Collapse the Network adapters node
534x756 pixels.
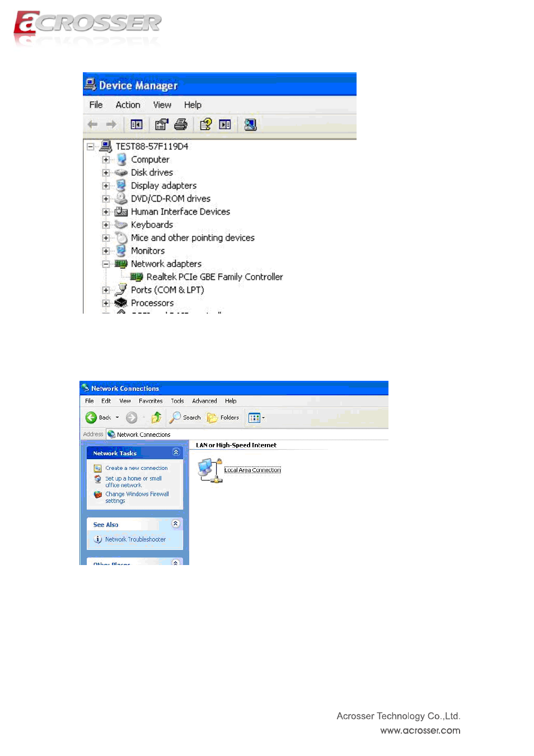[x=106, y=264]
